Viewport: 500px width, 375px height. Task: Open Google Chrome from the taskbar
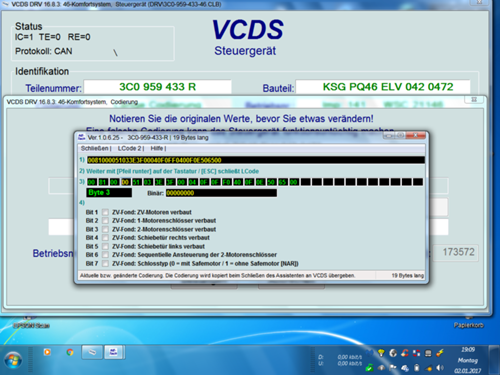point(70,352)
